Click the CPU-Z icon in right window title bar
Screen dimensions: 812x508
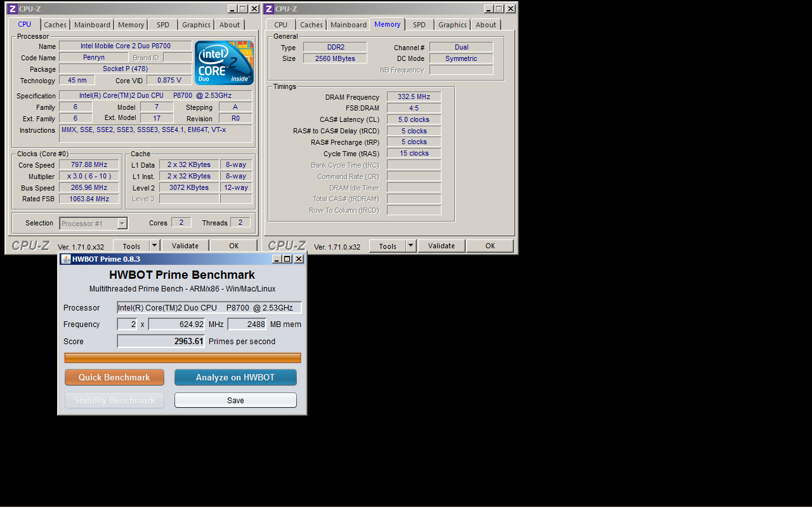point(268,9)
